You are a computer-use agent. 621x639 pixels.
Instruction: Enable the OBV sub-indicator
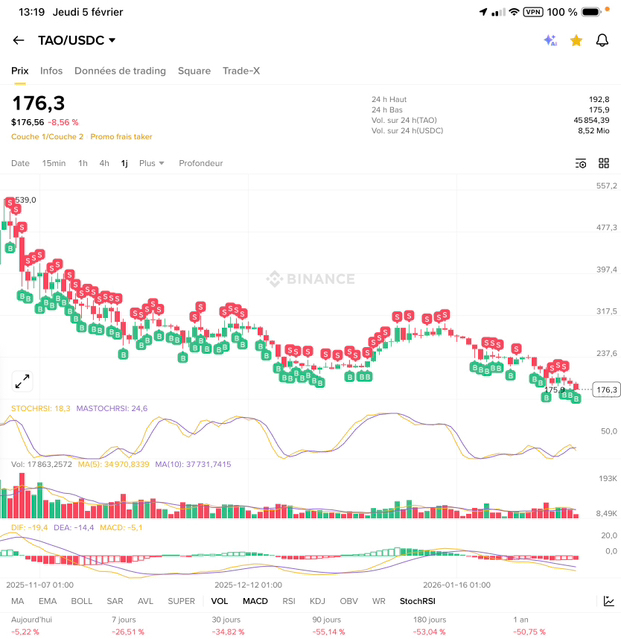click(x=349, y=601)
